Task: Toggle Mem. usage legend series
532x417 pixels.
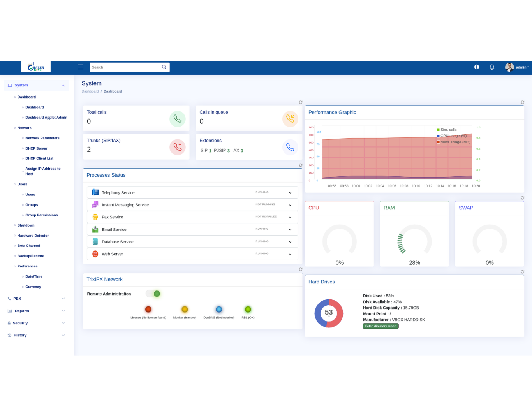Action: [454, 142]
